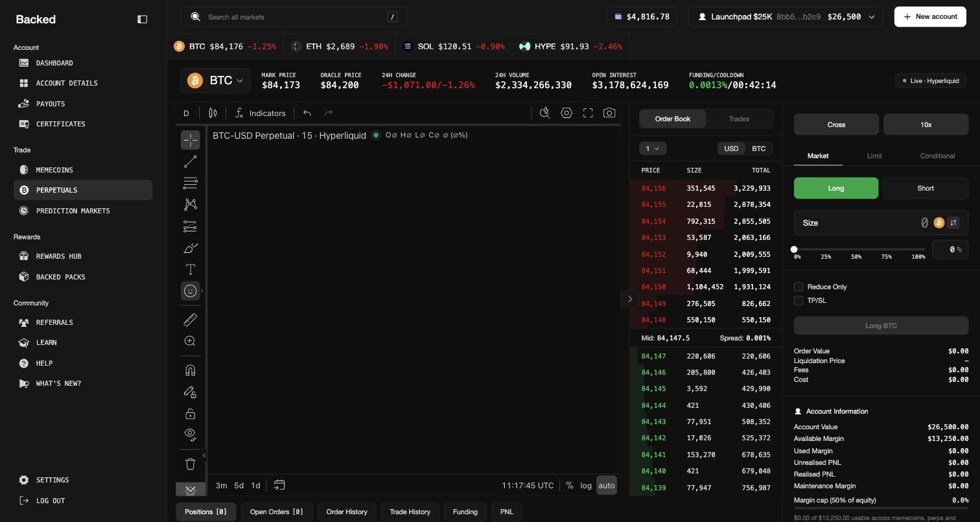
Task: Activate the zoom in tool
Action: (x=190, y=341)
